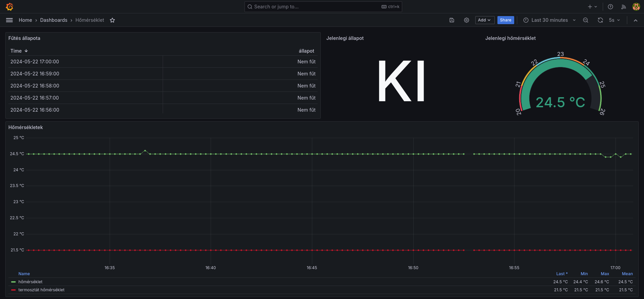The width and height of the screenshot is (644, 299).
Task: Open the Jelenlegi hőmérséklet panel title
Action: [510, 38]
